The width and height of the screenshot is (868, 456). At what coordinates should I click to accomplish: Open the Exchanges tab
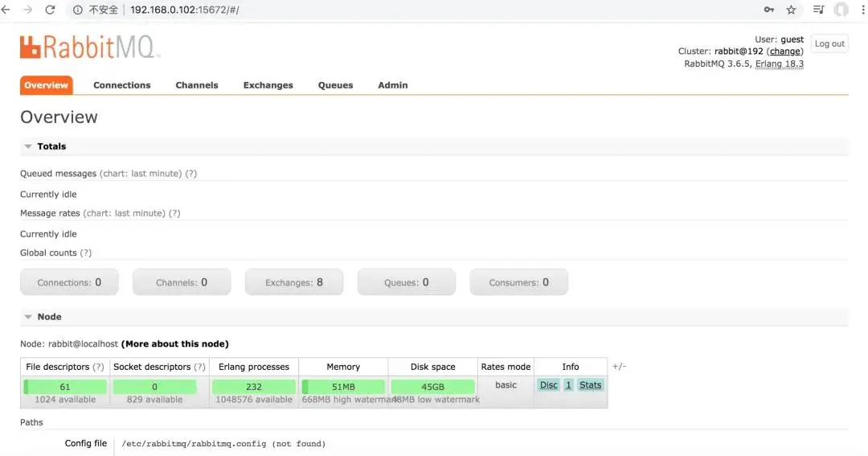(x=268, y=85)
